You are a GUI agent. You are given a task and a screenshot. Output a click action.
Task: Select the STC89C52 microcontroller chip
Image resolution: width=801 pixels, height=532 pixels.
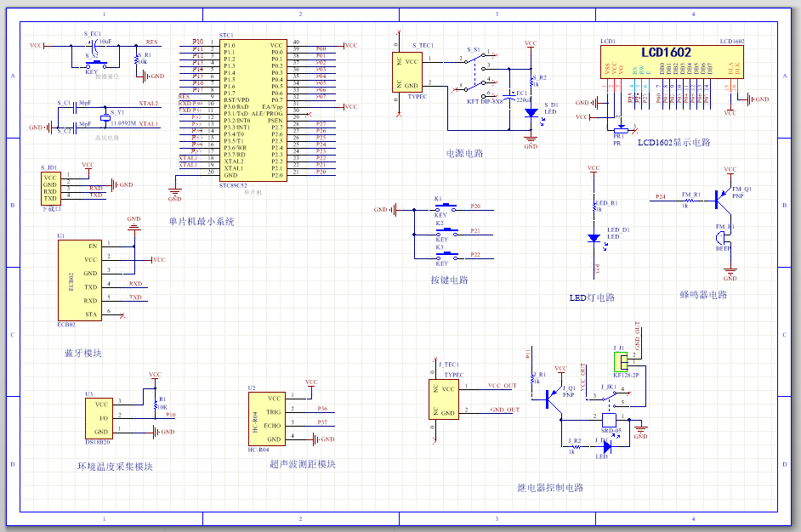pos(253,110)
